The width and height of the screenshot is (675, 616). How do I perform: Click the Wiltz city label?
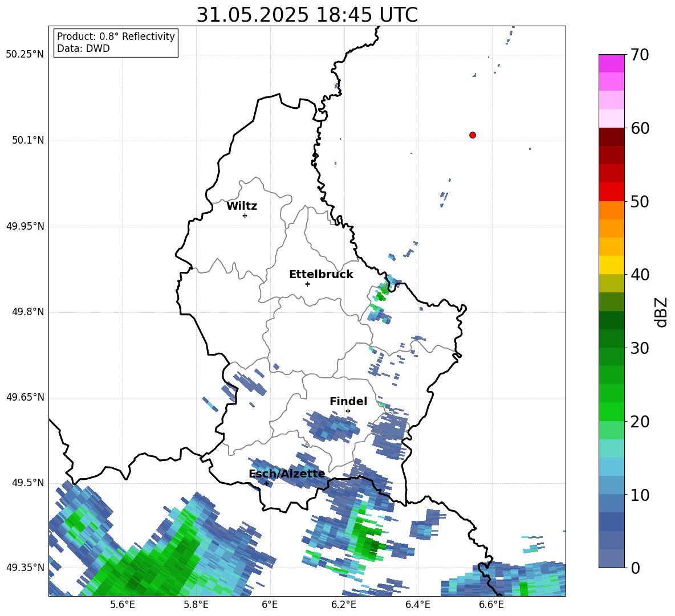[242, 206]
